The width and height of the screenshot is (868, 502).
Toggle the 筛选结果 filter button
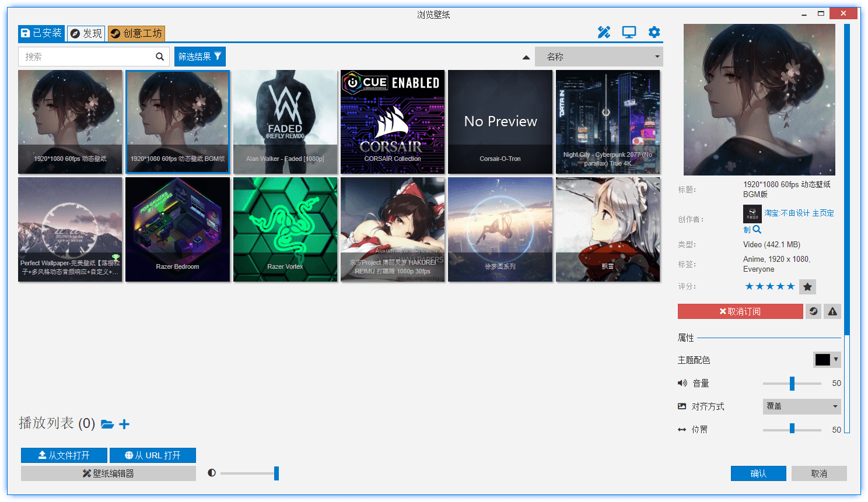click(199, 57)
